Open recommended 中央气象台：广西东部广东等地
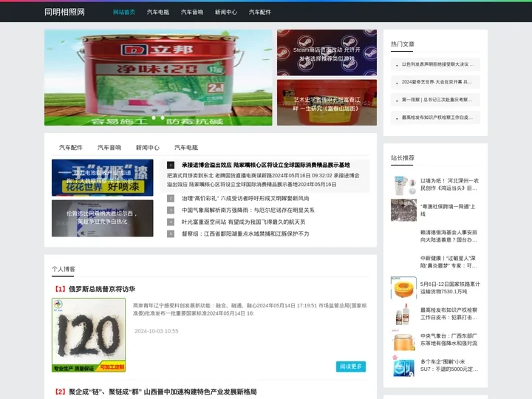Viewport: 532px width, 399px height. [x=449, y=339]
